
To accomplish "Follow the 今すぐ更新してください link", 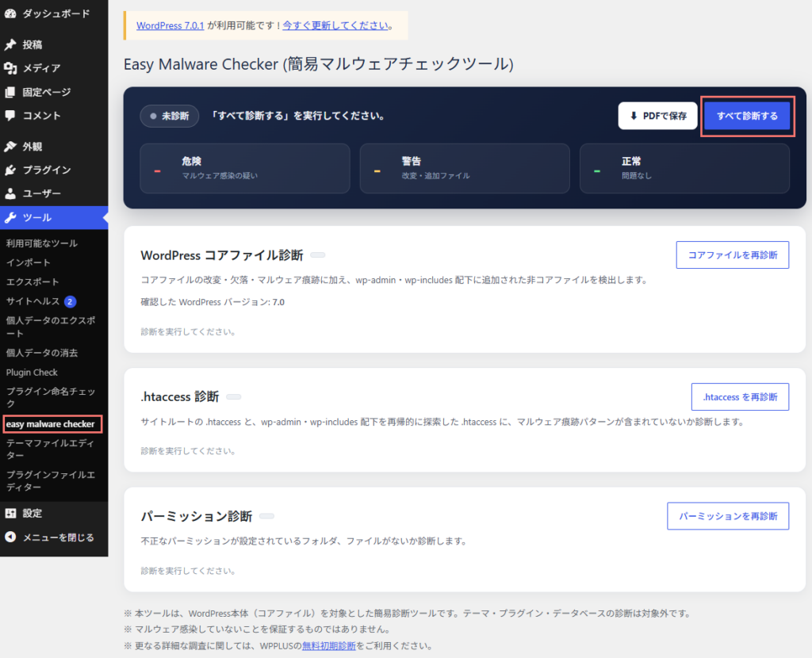I will (335, 25).
